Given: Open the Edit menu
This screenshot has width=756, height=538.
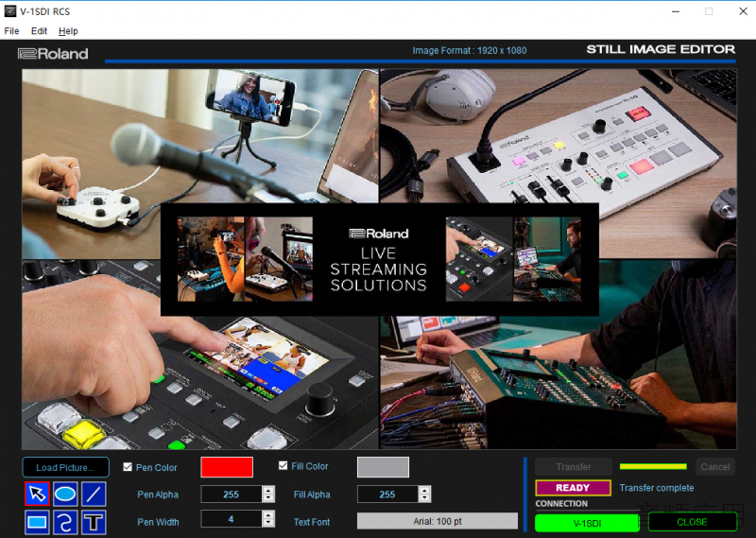Looking at the screenshot, I should pyautogui.click(x=39, y=31).
